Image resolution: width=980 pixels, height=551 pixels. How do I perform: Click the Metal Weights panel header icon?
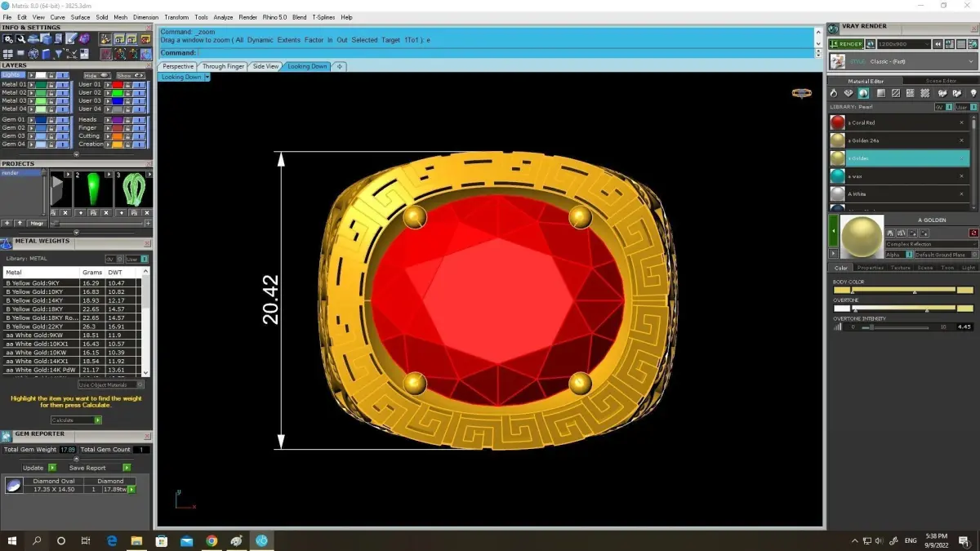pos(7,243)
